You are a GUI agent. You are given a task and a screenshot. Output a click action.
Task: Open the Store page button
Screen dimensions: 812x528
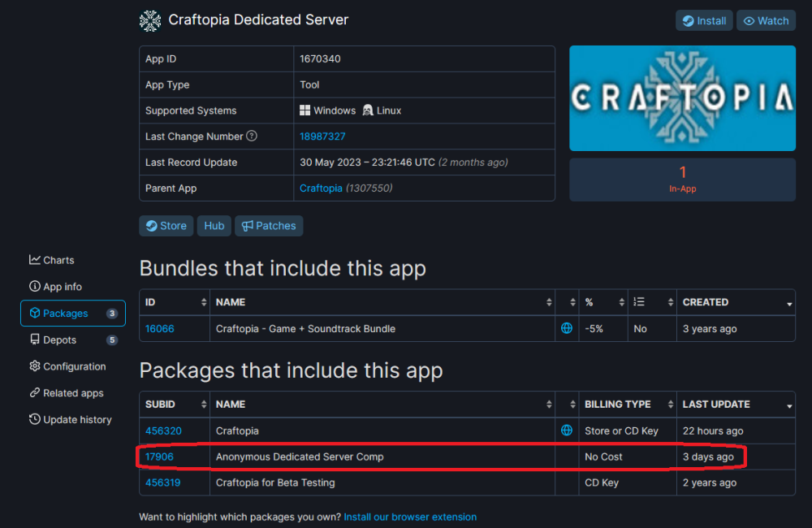pyautogui.click(x=166, y=226)
